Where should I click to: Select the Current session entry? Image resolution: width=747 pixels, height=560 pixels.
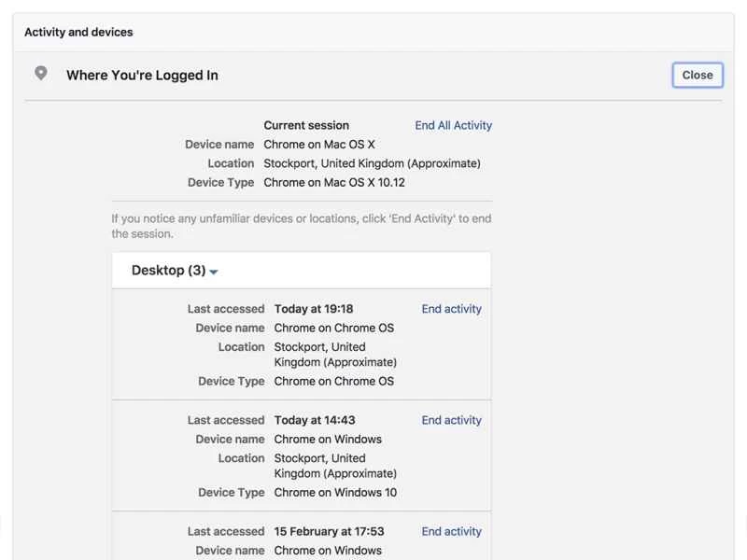tap(306, 125)
